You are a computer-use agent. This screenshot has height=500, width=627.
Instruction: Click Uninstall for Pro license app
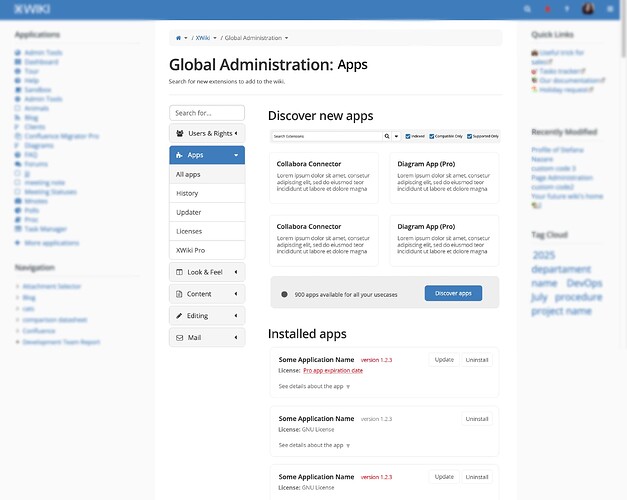477,360
